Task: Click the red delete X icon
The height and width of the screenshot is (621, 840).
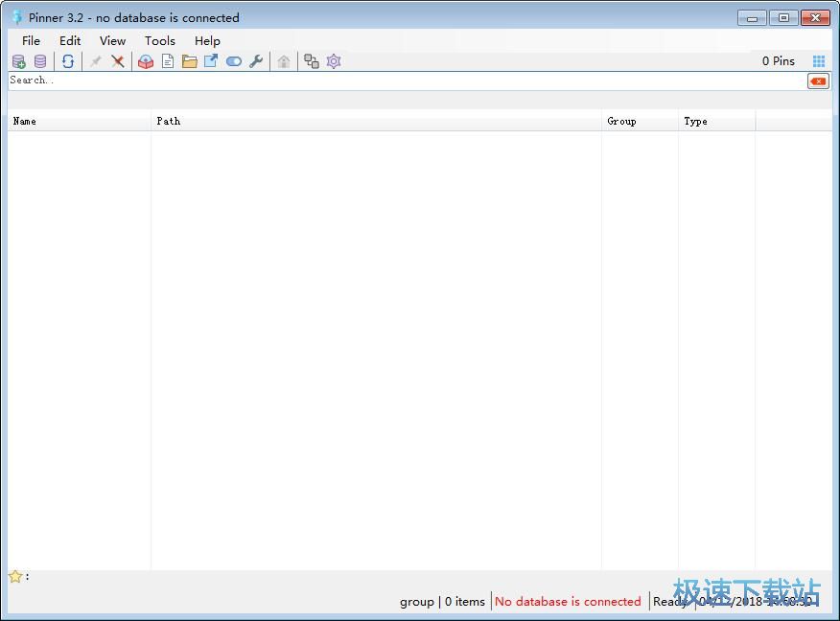Action: [118, 60]
